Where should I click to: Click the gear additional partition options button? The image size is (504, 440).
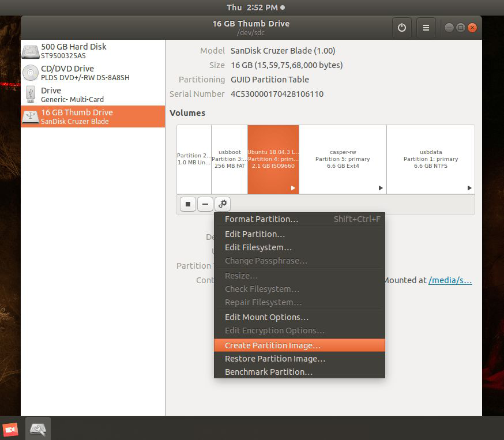point(223,204)
